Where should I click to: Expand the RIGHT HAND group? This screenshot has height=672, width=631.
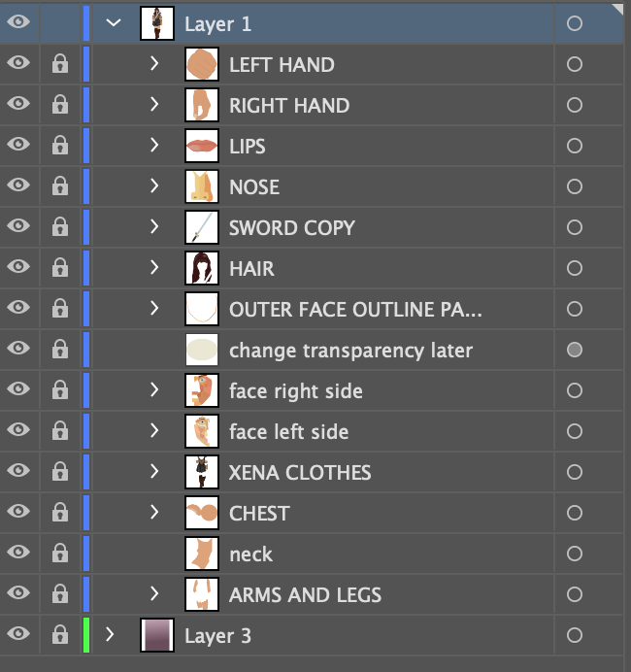point(154,104)
